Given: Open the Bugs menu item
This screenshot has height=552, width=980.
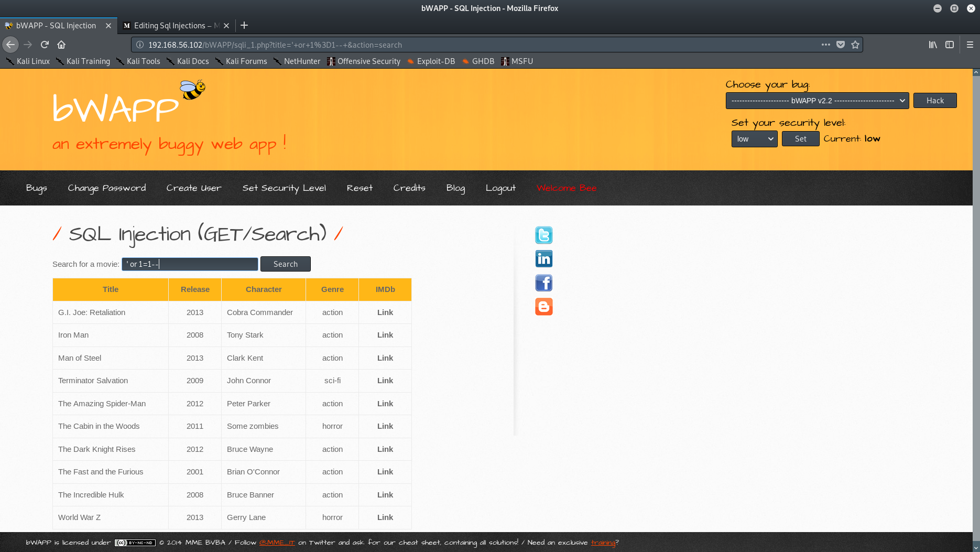Looking at the screenshot, I should coord(37,188).
